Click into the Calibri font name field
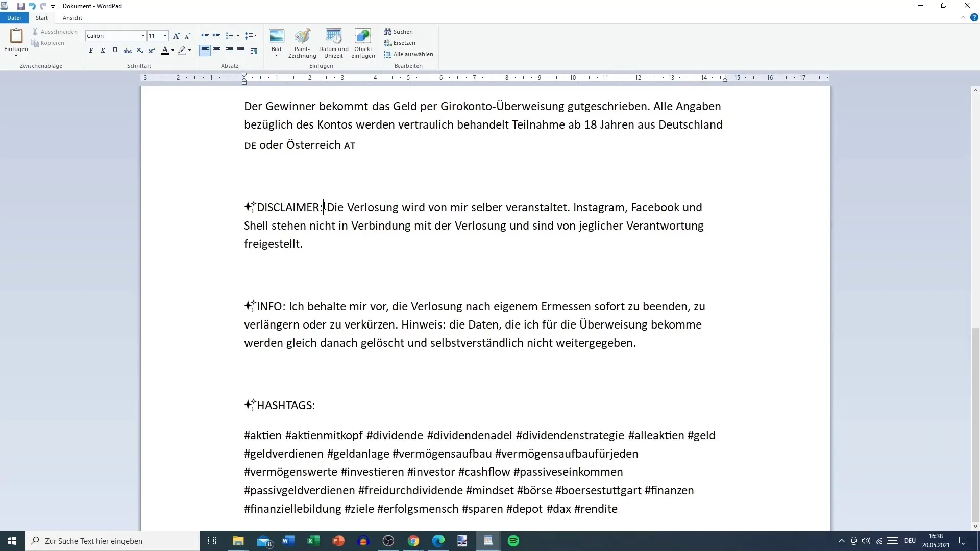 click(113, 36)
